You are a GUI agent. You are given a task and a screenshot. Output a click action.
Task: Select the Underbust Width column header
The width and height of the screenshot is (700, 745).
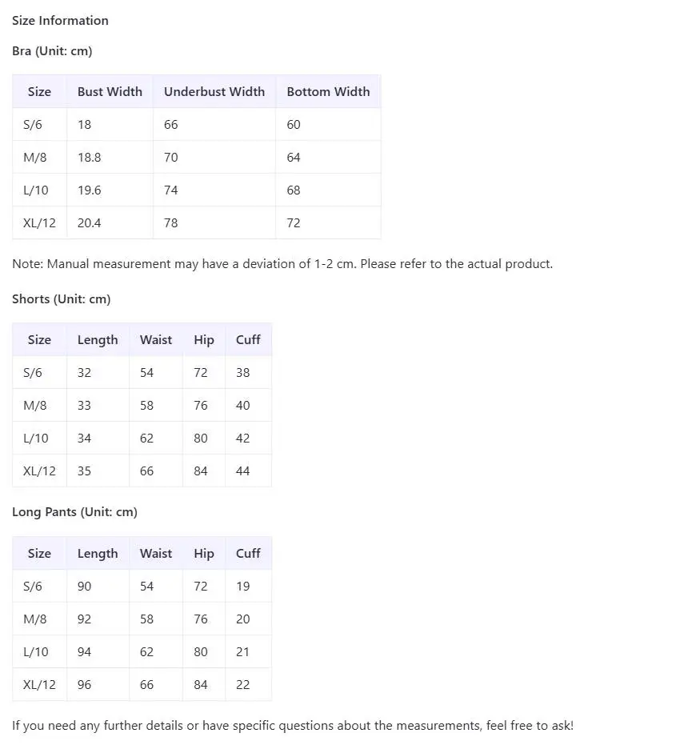pos(214,92)
